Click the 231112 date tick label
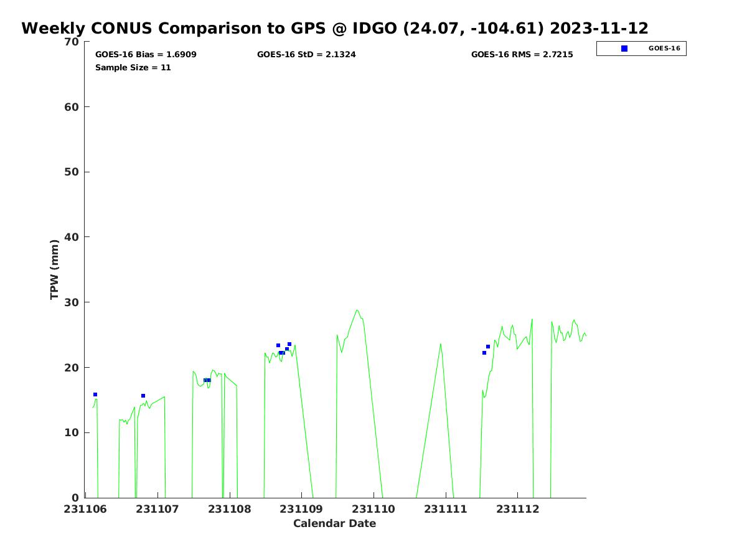 517,509
